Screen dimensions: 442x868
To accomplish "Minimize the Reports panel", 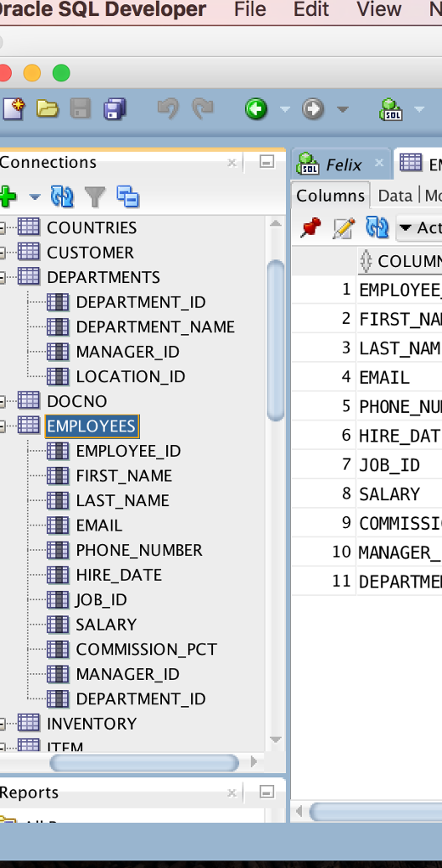I will point(267,793).
